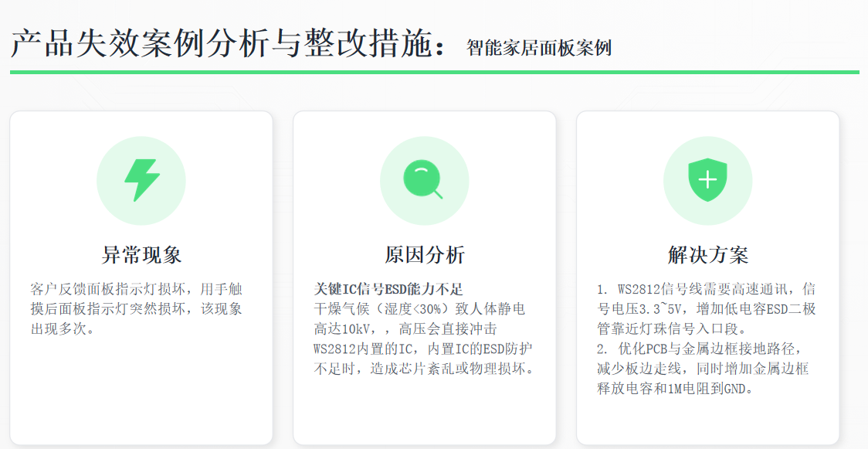The height and width of the screenshot is (449, 868).
Task: Click solution line 2. 优化PCB与金属边框接地路径
Action: pos(701,349)
